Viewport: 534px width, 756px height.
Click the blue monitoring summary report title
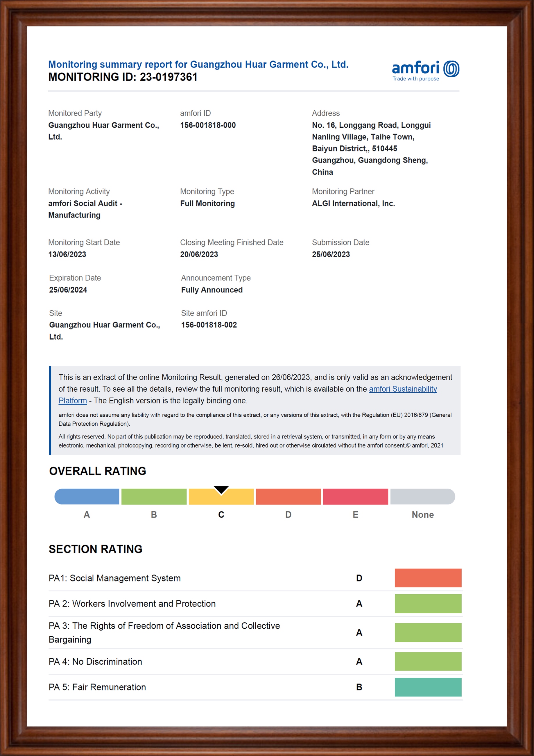coord(198,64)
